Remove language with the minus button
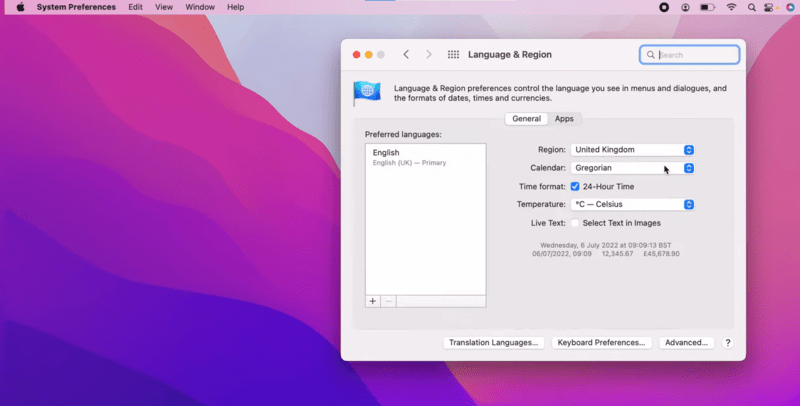Screen dimensions: 800x406 tap(388, 301)
